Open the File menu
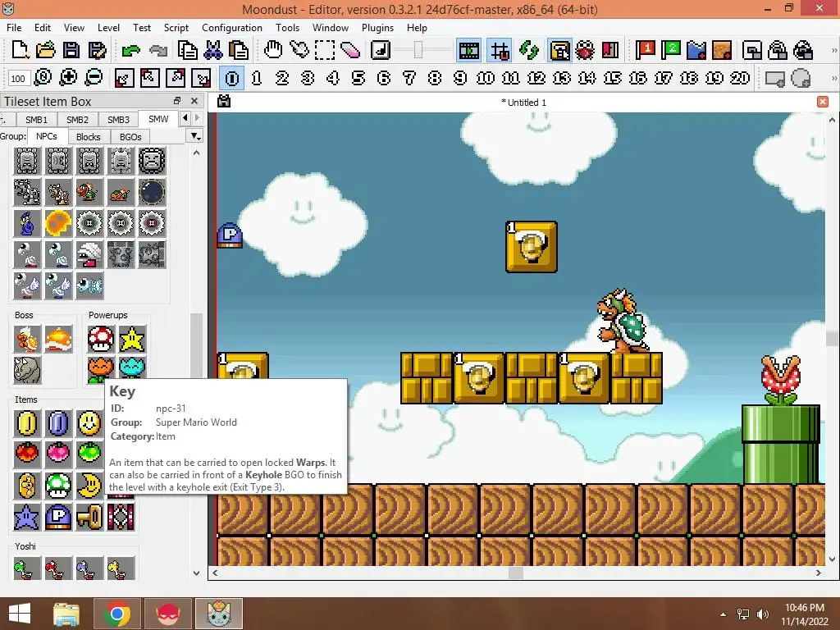 tap(14, 27)
